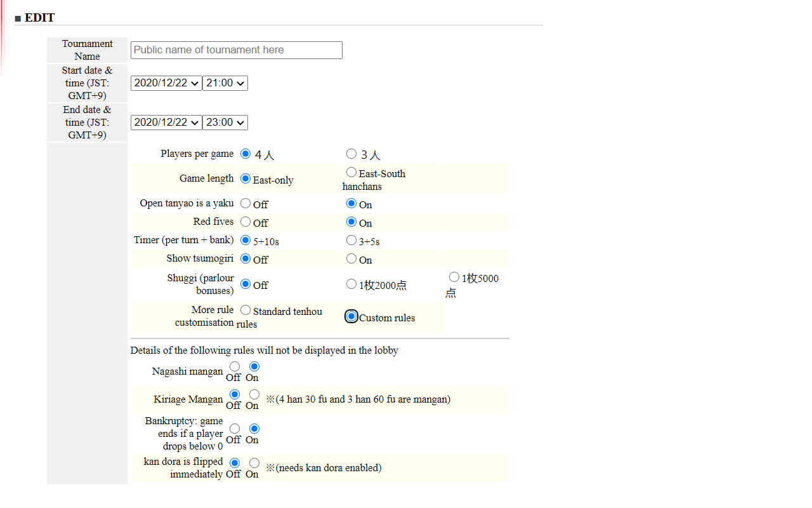Select the Custom rules option
812x508 pixels.
pos(351,316)
